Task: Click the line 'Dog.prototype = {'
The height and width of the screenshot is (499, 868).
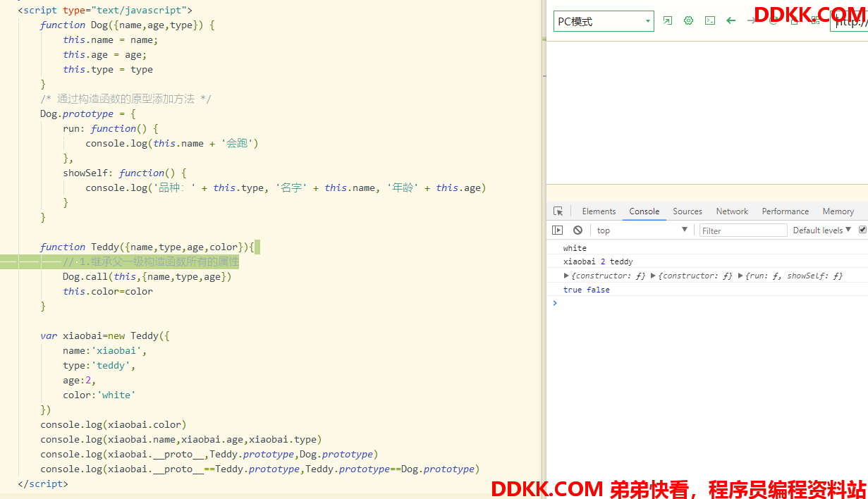Action: [x=88, y=113]
